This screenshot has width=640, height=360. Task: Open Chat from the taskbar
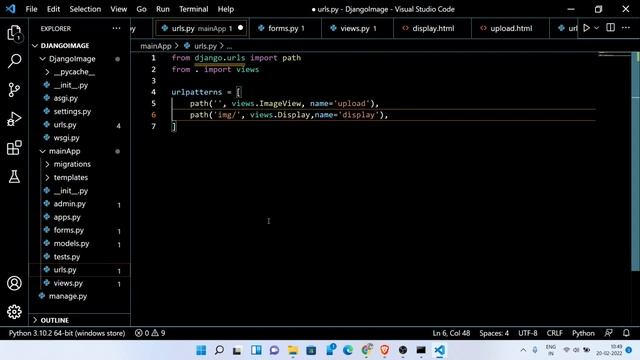pos(274,350)
